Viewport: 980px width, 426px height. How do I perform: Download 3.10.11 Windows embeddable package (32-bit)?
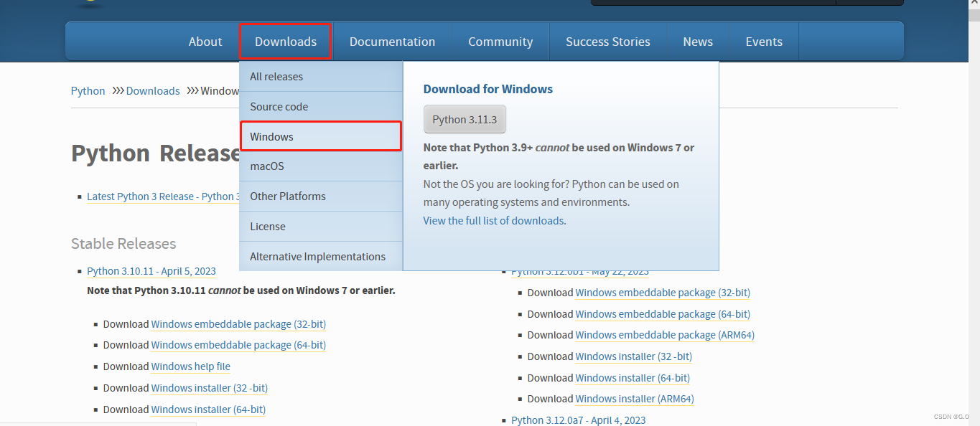(x=238, y=324)
